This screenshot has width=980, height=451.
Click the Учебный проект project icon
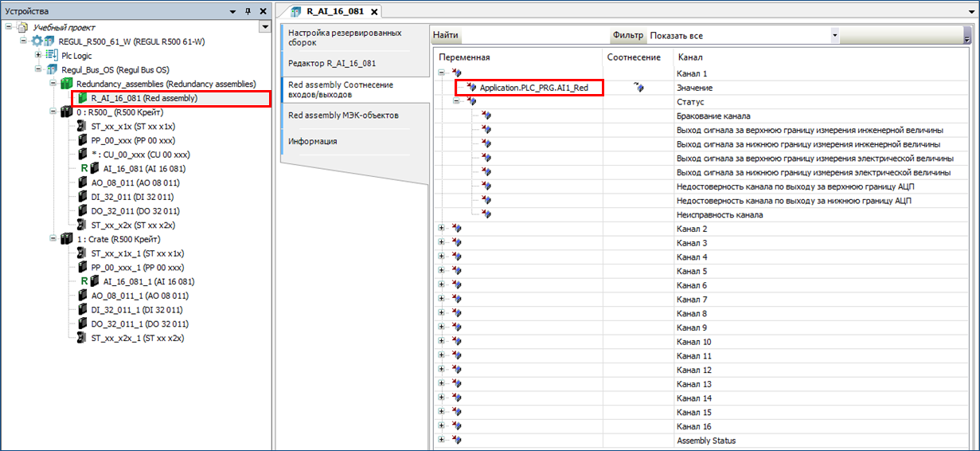click(22, 27)
